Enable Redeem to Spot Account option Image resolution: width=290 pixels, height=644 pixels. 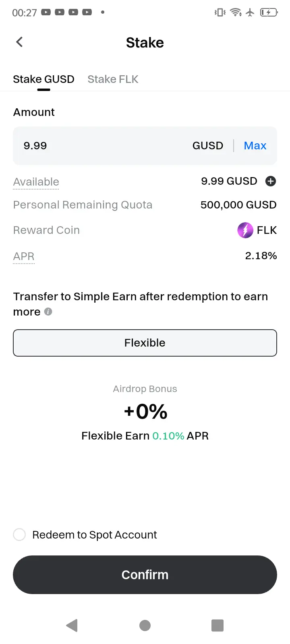click(x=19, y=535)
